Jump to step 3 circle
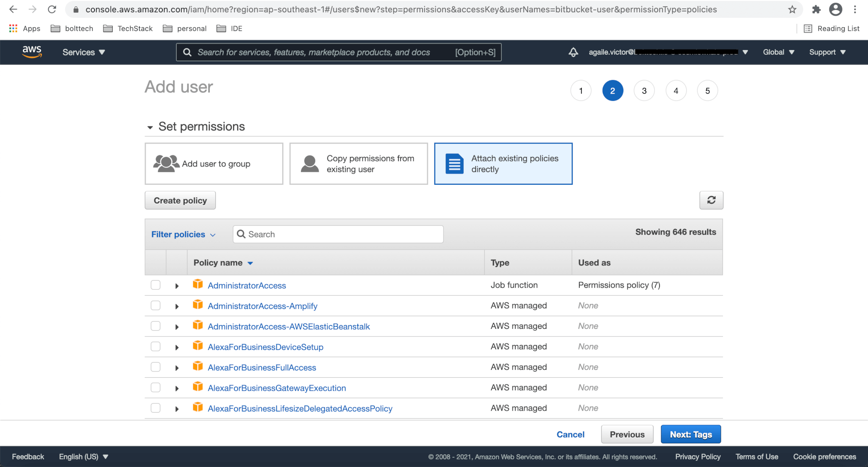The width and height of the screenshot is (868, 467). pos(644,91)
